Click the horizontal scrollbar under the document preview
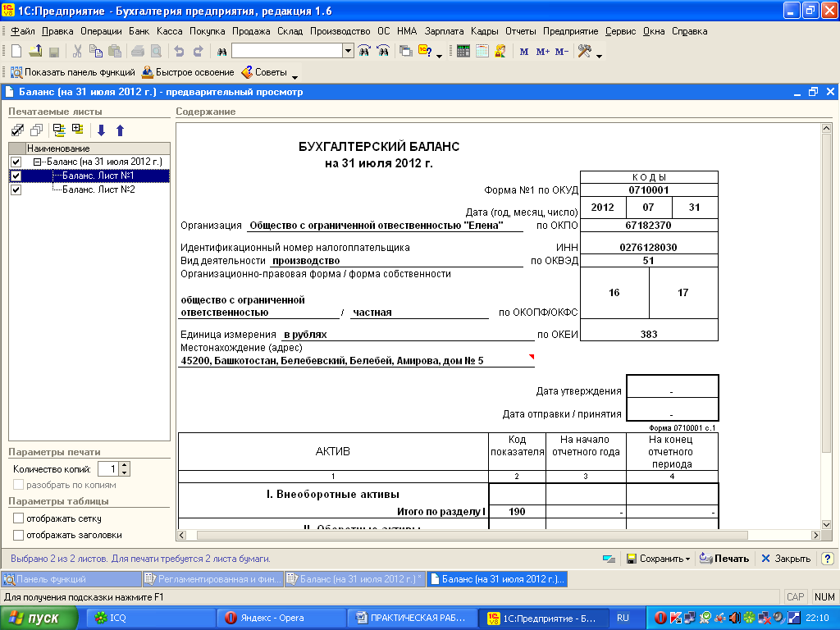Viewport: 840px width, 630px height. pyautogui.click(x=472, y=535)
